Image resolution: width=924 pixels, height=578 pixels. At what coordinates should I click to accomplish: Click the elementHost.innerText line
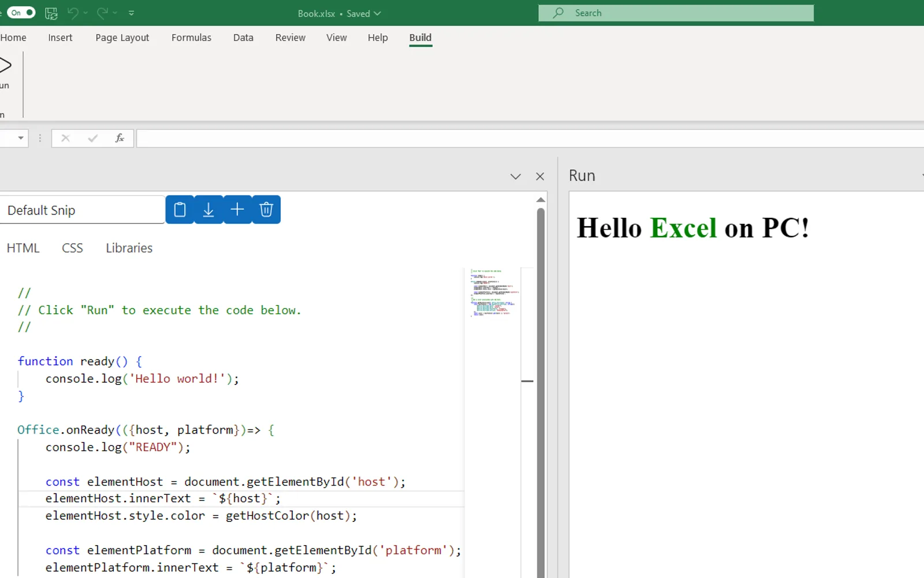pos(163,498)
